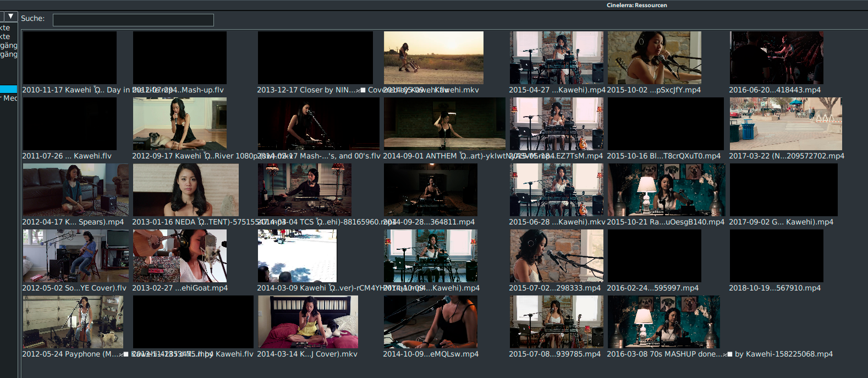Choose the 2014-10-09...eMQLsw.mp4 thumbnail
This screenshot has width=868, height=378.
pyautogui.click(x=430, y=322)
